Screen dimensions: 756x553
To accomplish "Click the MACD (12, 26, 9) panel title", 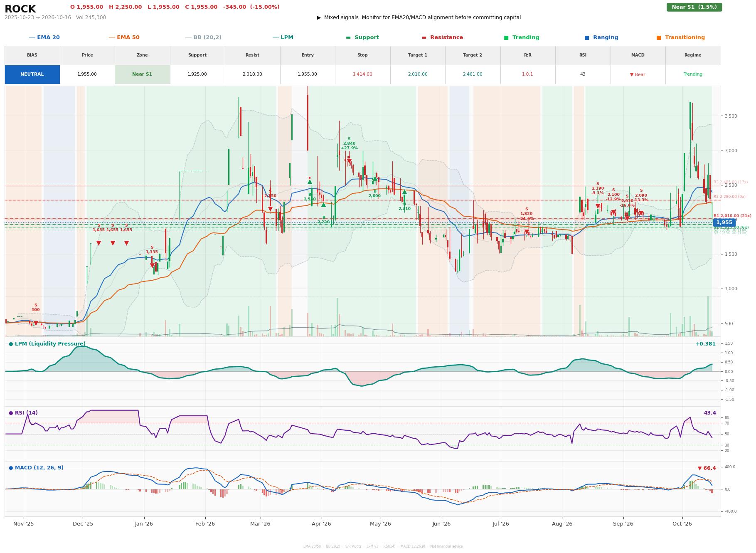I will click(x=36, y=468).
